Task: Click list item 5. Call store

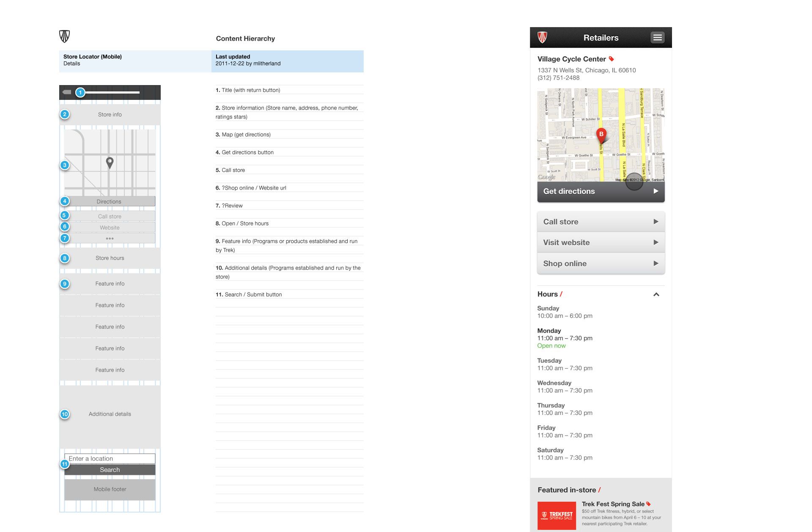Action: coord(230,170)
